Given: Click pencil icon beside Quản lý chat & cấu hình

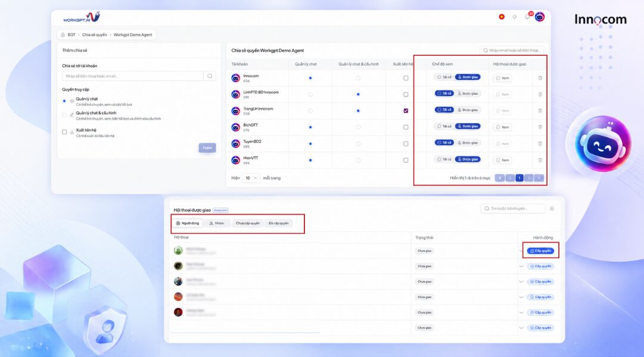Looking at the screenshot, I should [72, 115].
